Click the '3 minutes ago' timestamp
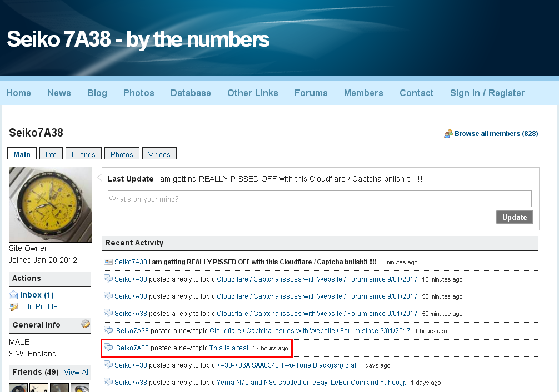559x392 pixels. pyautogui.click(x=398, y=262)
